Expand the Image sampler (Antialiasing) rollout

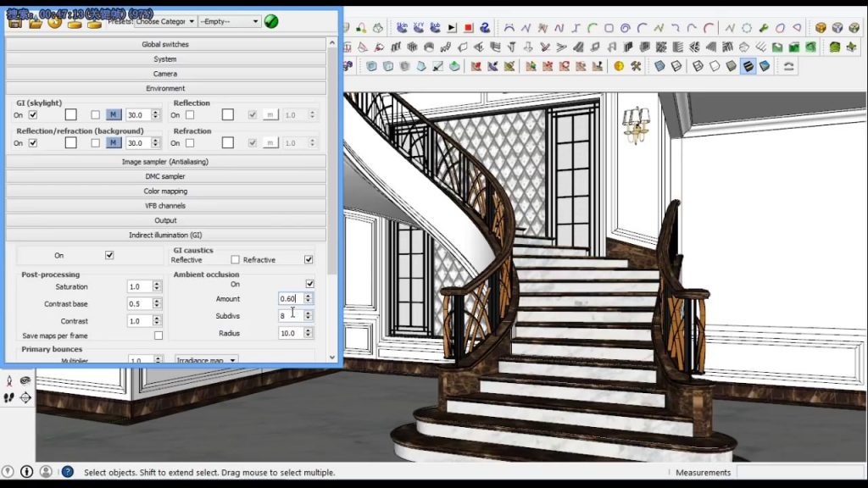(165, 162)
